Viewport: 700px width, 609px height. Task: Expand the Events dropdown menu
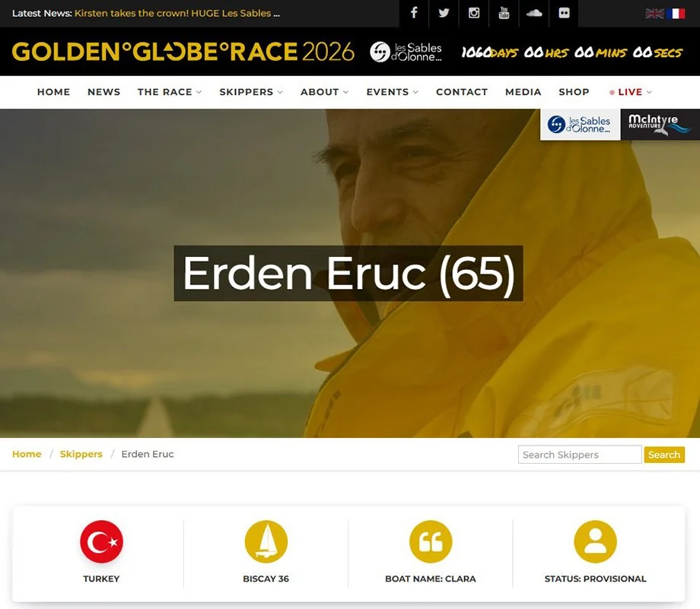click(x=393, y=92)
